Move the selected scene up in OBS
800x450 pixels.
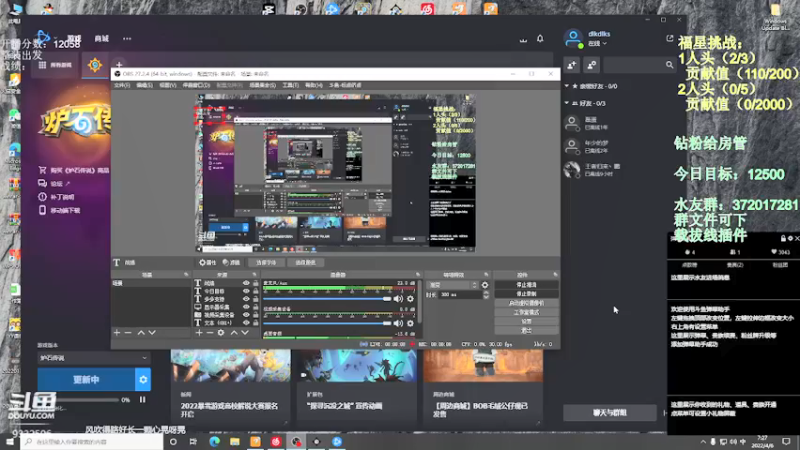pos(141,333)
